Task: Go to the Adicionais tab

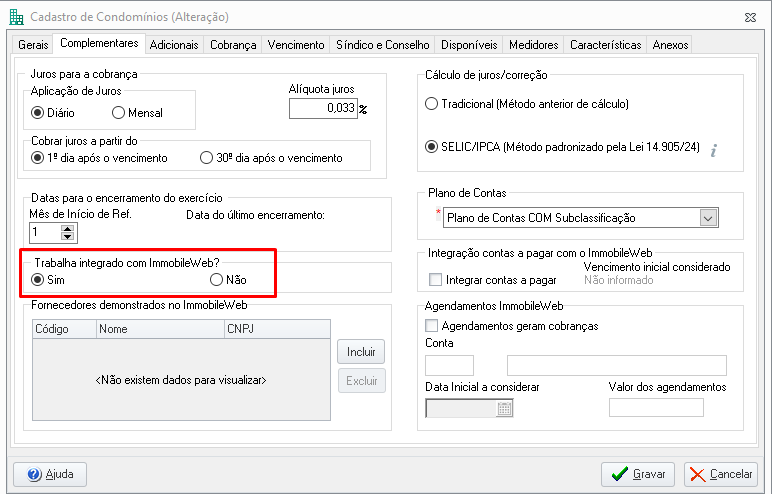Action: 174,45
